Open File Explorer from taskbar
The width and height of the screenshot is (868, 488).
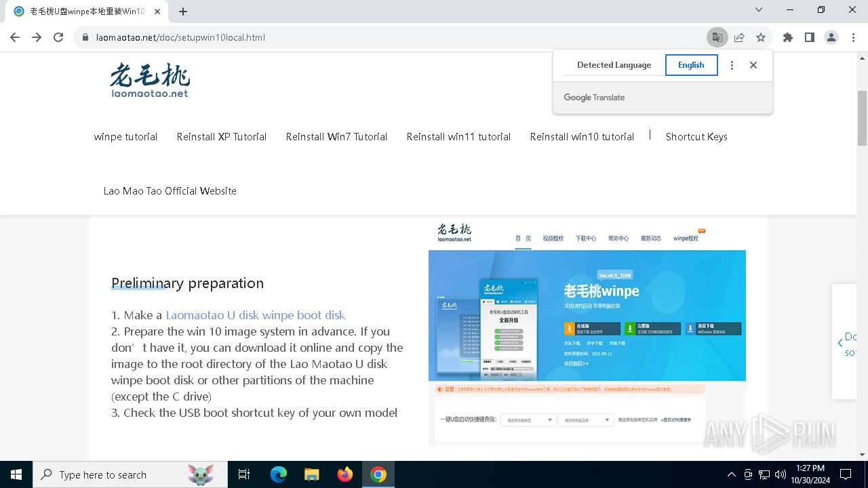(312, 474)
